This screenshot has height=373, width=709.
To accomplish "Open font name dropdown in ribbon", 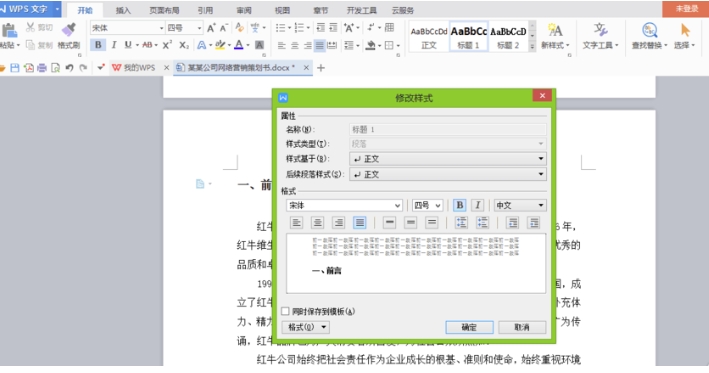I will [x=161, y=28].
